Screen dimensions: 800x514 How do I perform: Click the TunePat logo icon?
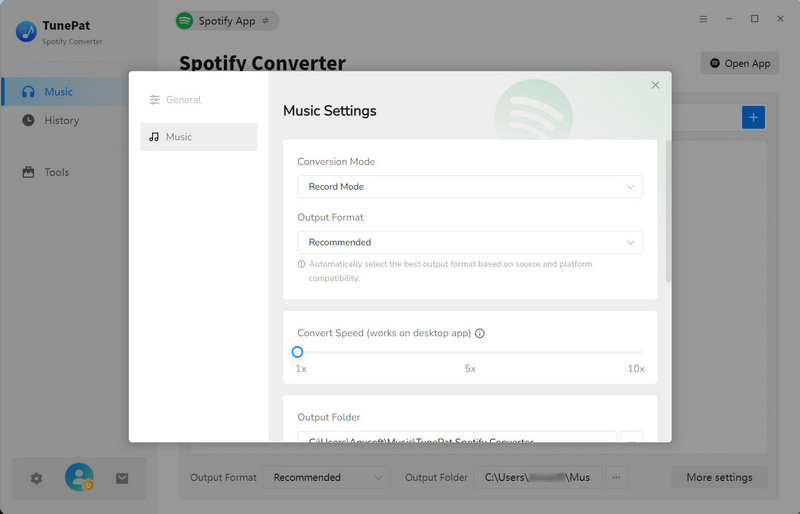tap(26, 32)
